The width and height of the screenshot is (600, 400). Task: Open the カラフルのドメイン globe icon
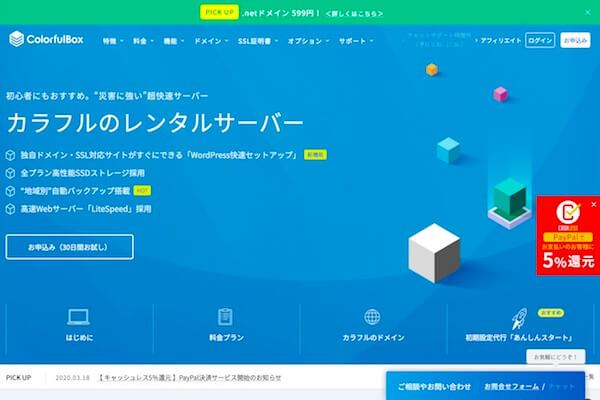(372, 317)
